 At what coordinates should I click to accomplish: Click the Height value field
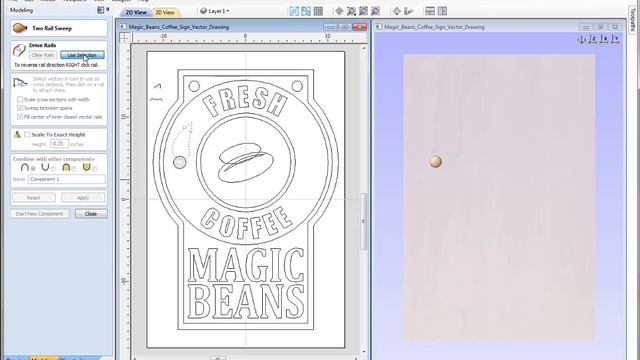click(x=60, y=144)
